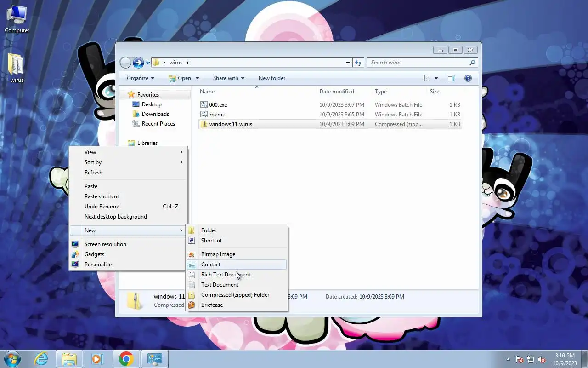Open Google Chrome from taskbar
Image resolution: width=588 pixels, height=368 pixels.
click(x=126, y=359)
